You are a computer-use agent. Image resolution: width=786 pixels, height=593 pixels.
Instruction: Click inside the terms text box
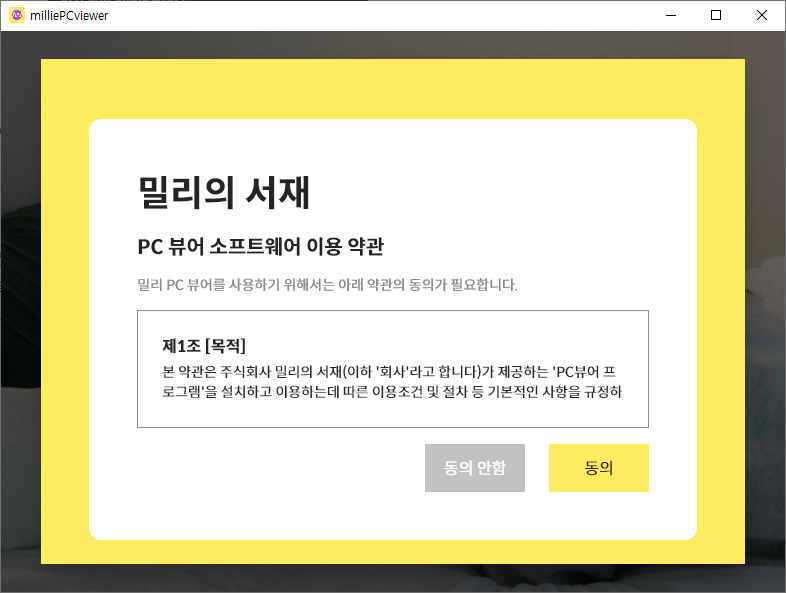pyautogui.click(x=393, y=369)
